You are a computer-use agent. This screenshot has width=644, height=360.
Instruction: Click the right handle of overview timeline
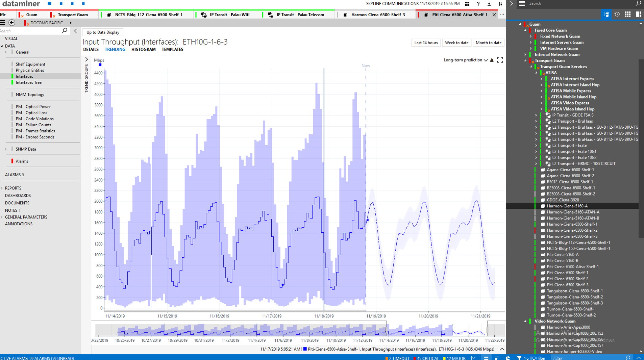(487, 329)
